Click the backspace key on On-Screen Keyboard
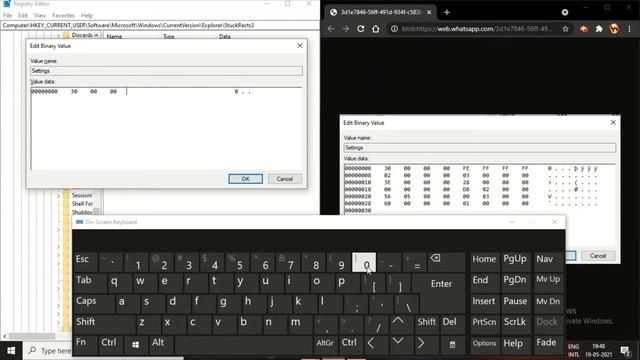 tap(446, 262)
